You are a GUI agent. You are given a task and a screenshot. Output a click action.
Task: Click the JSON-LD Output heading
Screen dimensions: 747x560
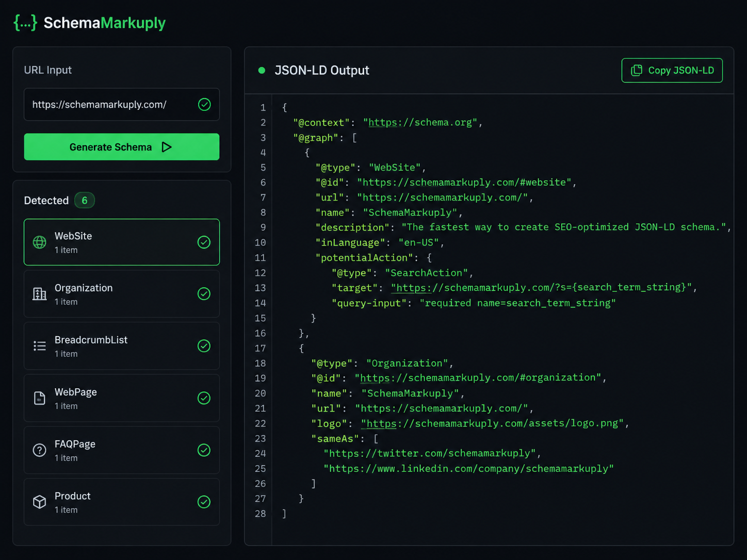pos(322,70)
